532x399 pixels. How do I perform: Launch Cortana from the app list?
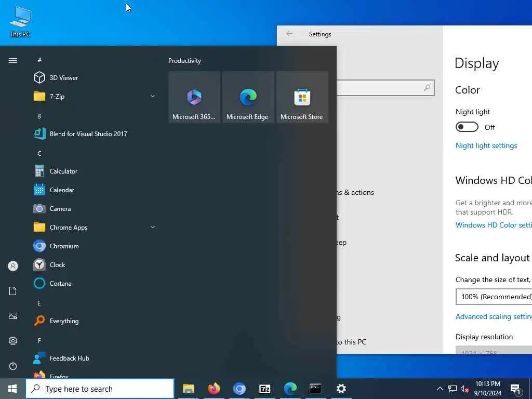tap(95, 283)
